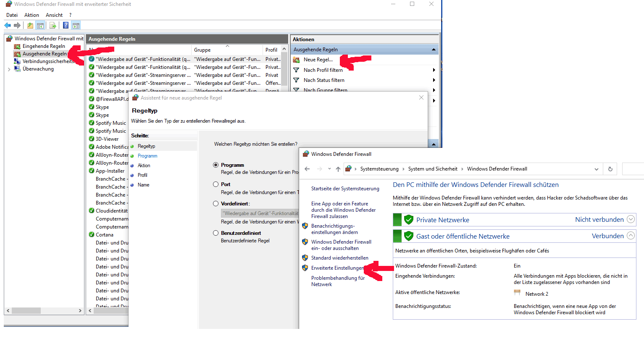Viewport: 644px width, 339px height.
Task: Select the Benutzerdefiniert radio button
Action: (216, 233)
